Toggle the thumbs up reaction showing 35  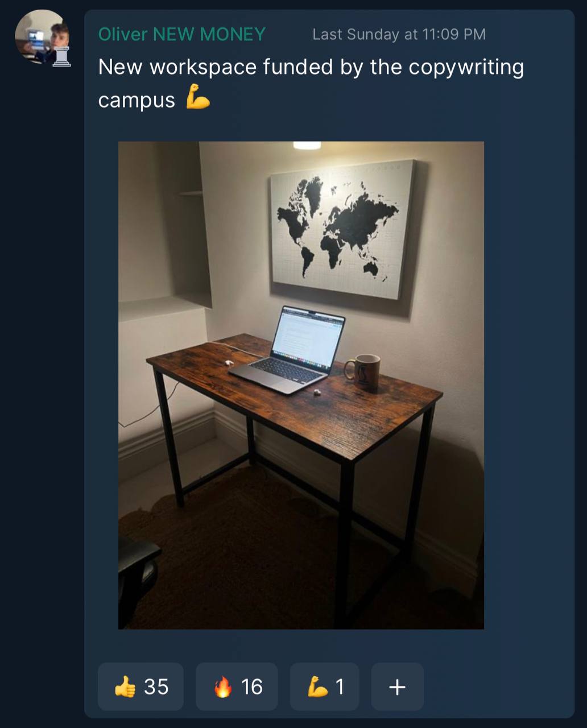tap(141, 686)
